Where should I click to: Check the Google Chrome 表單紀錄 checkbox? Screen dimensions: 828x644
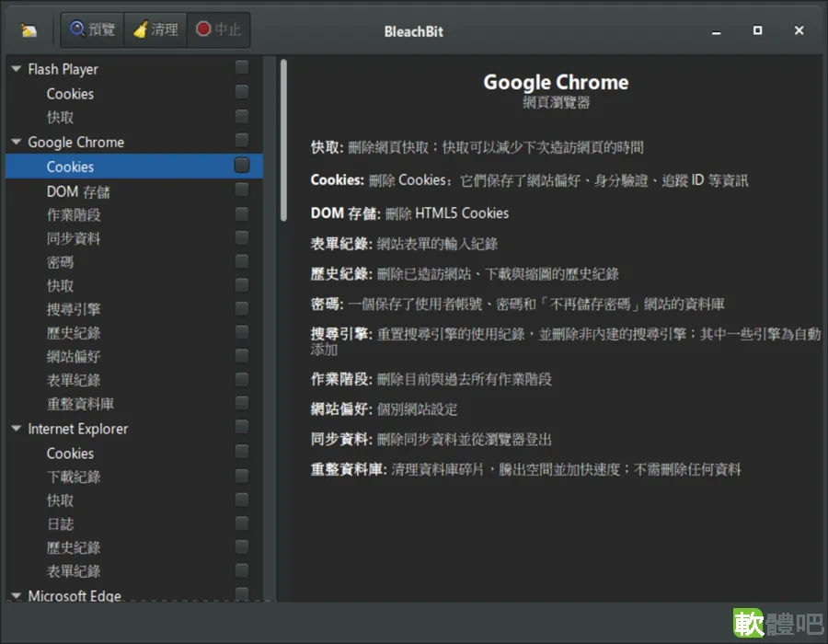pyautogui.click(x=241, y=380)
